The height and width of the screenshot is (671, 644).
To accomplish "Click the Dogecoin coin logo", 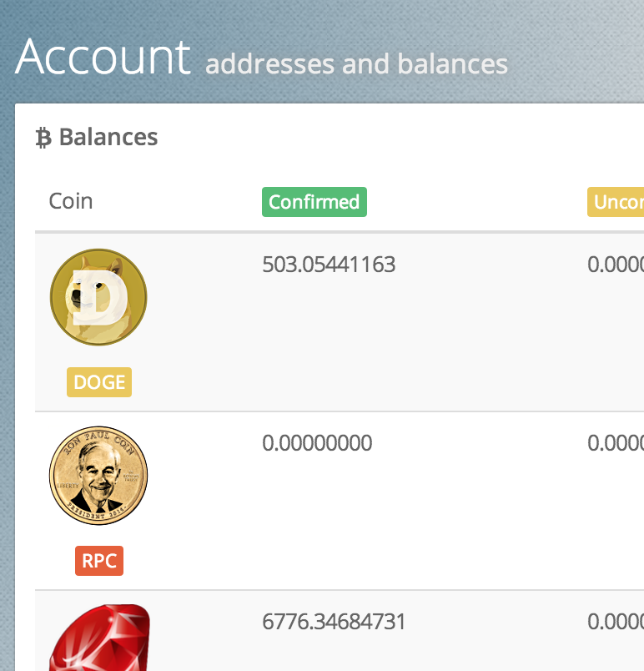I will [x=98, y=297].
